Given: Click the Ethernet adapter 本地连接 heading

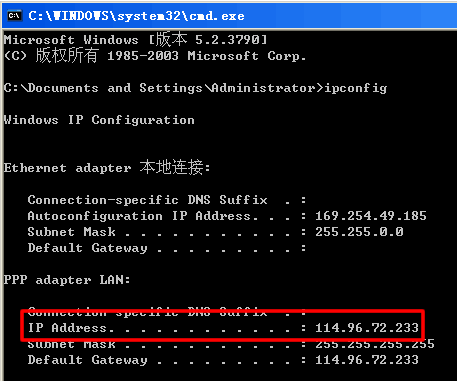Looking at the screenshot, I should coord(107,167).
